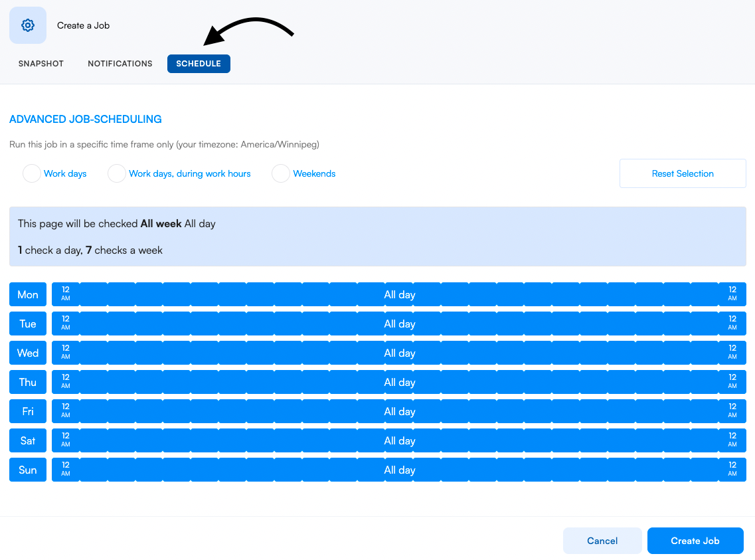The image size is (755, 560).
Task: Click the All day label in Saturday row
Action: coord(399,441)
